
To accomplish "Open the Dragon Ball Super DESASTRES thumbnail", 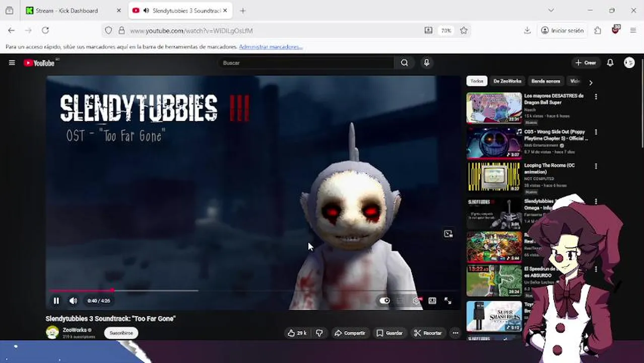I will (494, 108).
